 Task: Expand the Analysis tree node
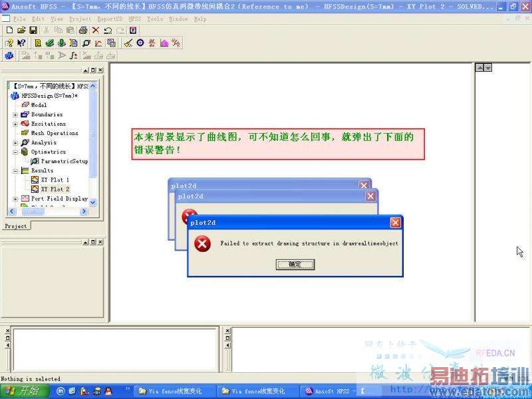click(15, 143)
